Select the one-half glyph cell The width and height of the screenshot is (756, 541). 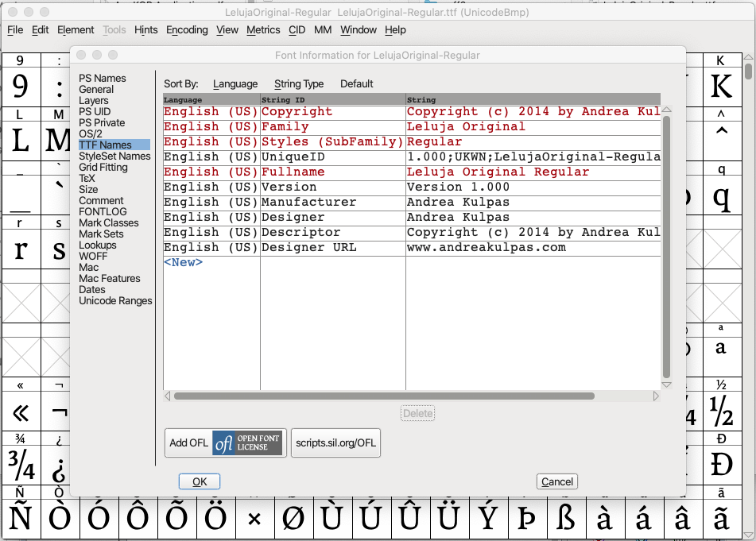point(722,411)
